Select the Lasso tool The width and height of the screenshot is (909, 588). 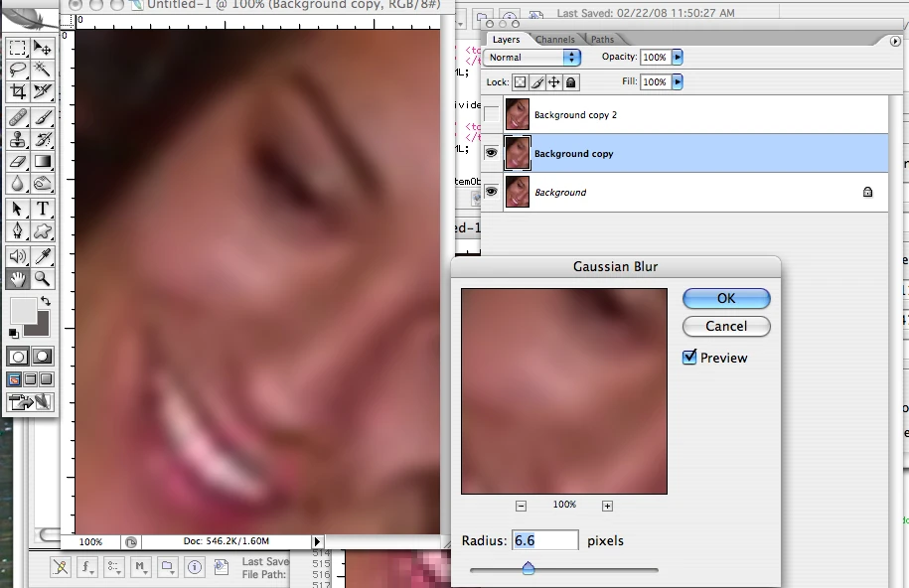[18, 70]
